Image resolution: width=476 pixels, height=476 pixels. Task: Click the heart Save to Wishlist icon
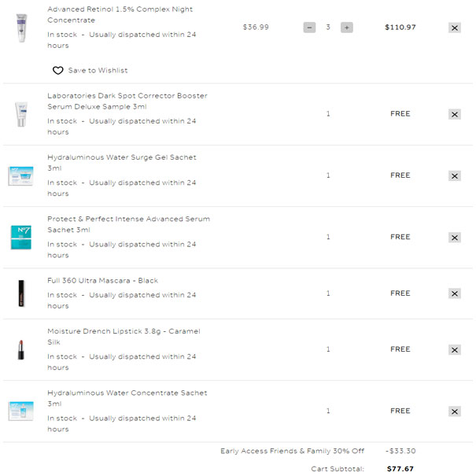[x=58, y=71]
